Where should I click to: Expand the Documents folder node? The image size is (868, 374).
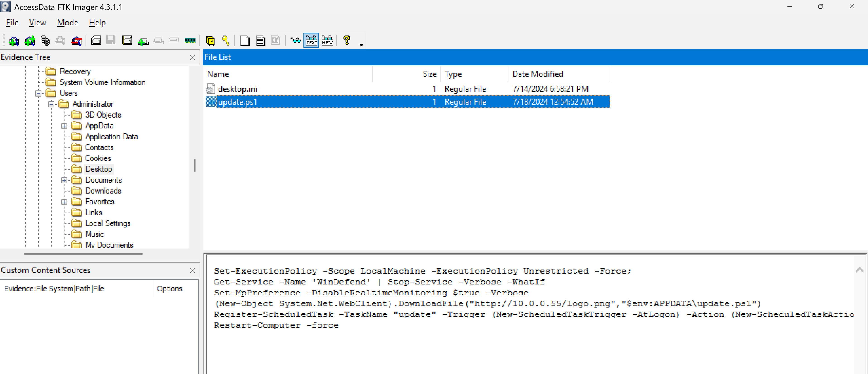click(x=64, y=180)
